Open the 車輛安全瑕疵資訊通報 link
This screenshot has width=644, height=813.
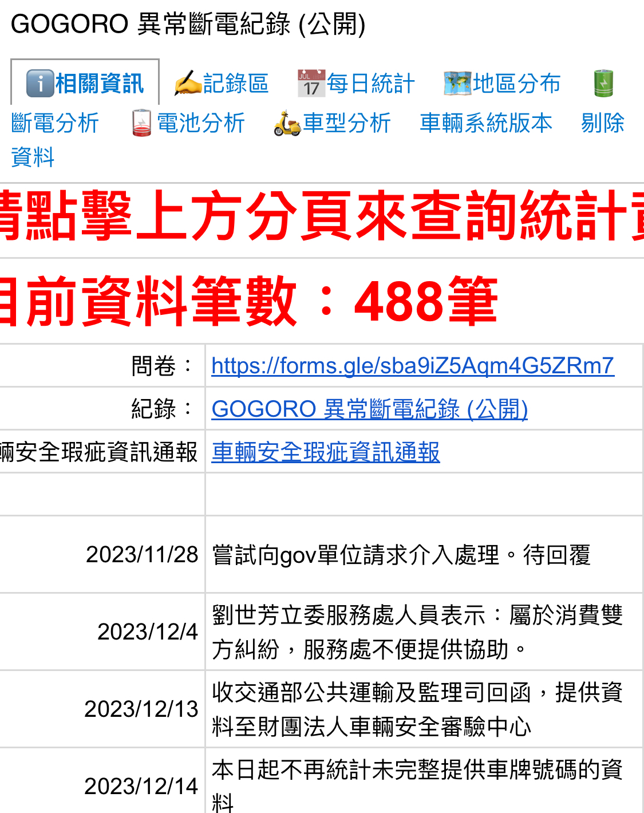(x=326, y=452)
